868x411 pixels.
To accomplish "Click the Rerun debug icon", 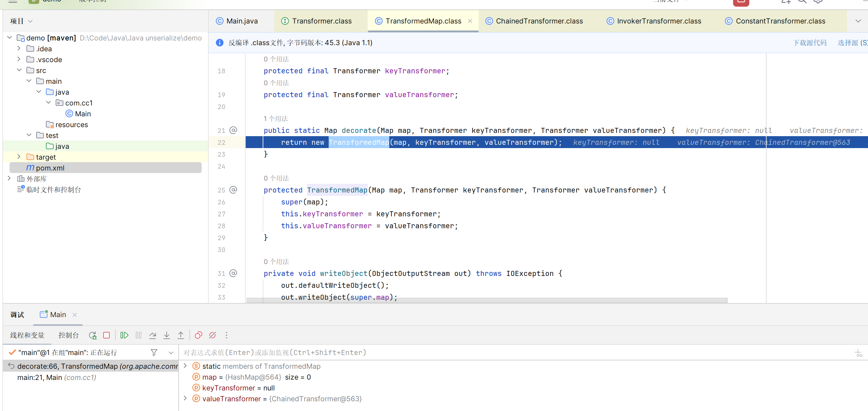I will click(x=93, y=336).
